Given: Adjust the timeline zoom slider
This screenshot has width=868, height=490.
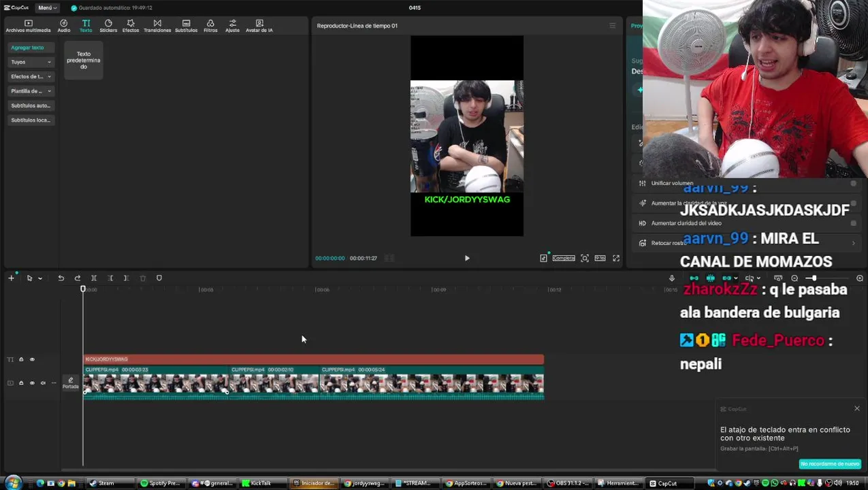Looking at the screenshot, I should pos(814,278).
